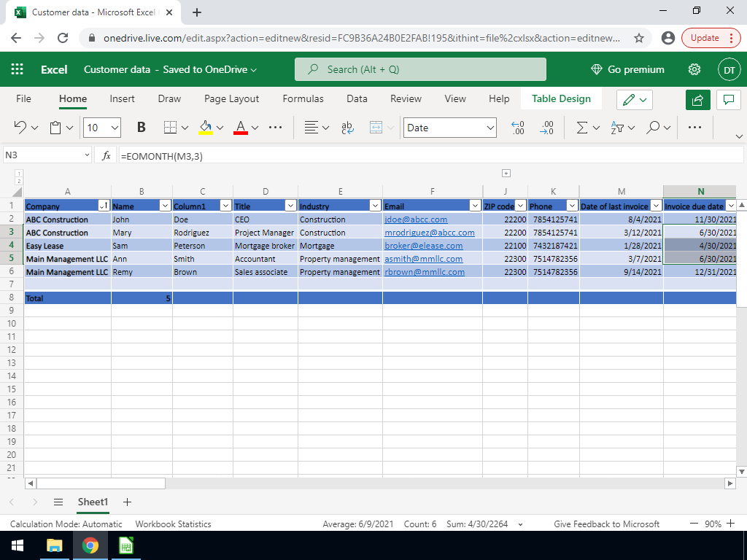The image size is (747, 560).
Task: Click the outline level 1 button
Action: pos(19,174)
